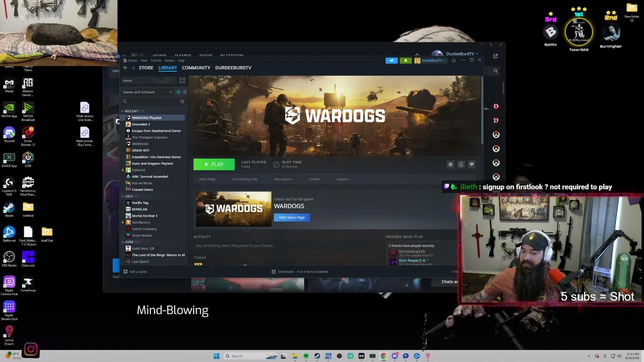Toggle sort by recent activity clock icon
This screenshot has height=362, width=644.
(x=178, y=92)
